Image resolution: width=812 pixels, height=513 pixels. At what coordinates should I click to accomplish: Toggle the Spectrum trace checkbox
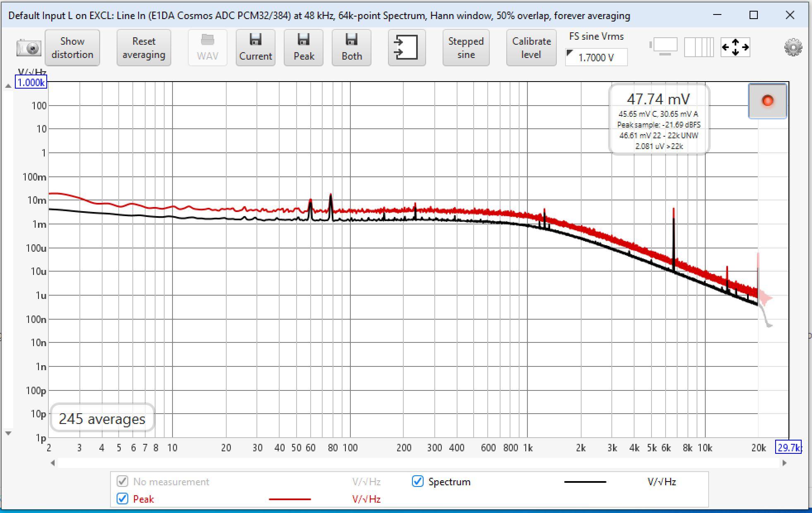pos(418,482)
